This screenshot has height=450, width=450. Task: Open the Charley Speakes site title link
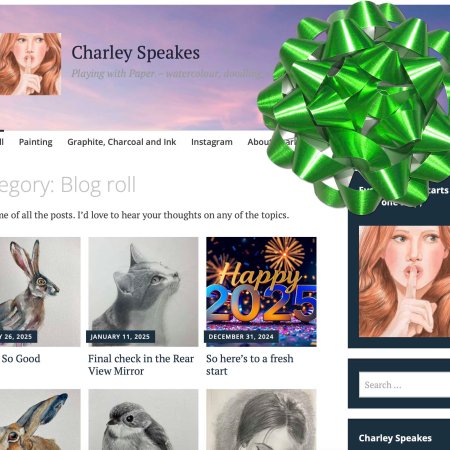point(136,53)
